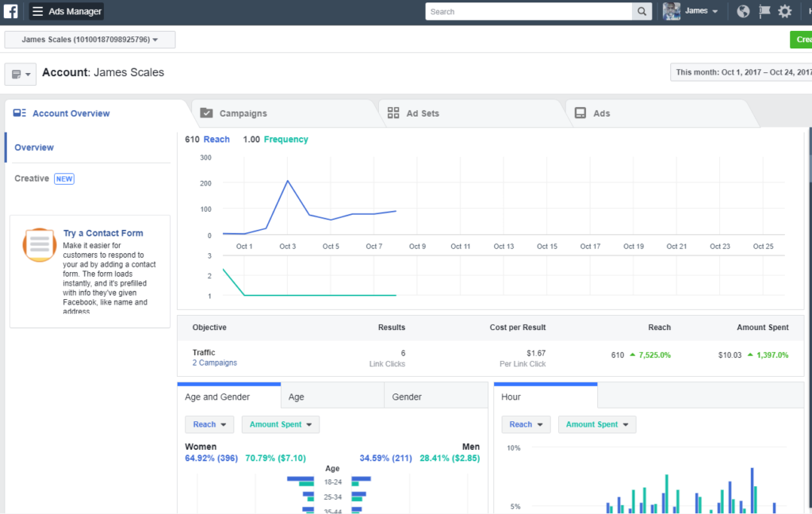The height and width of the screenshot is (514, 812).
Task: Click the orange contact form icon
Action: coord(40,245)
